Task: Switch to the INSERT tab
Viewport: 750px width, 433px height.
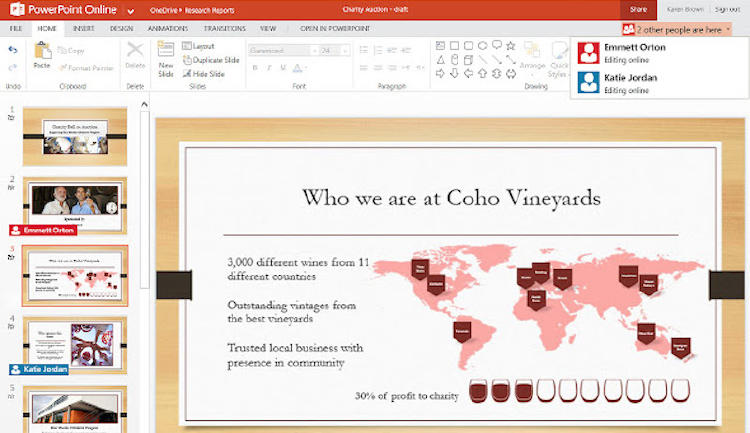Action: (x=84, y=29)
